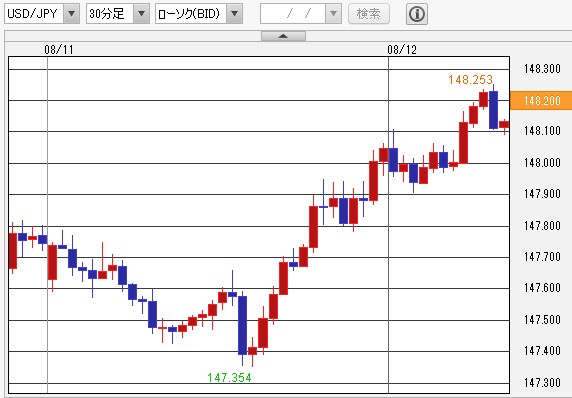Image resolution: width=572 pixels, height=398 pixels.
Task: Click the low price label 147.354
Action: (x=229, y=377)
